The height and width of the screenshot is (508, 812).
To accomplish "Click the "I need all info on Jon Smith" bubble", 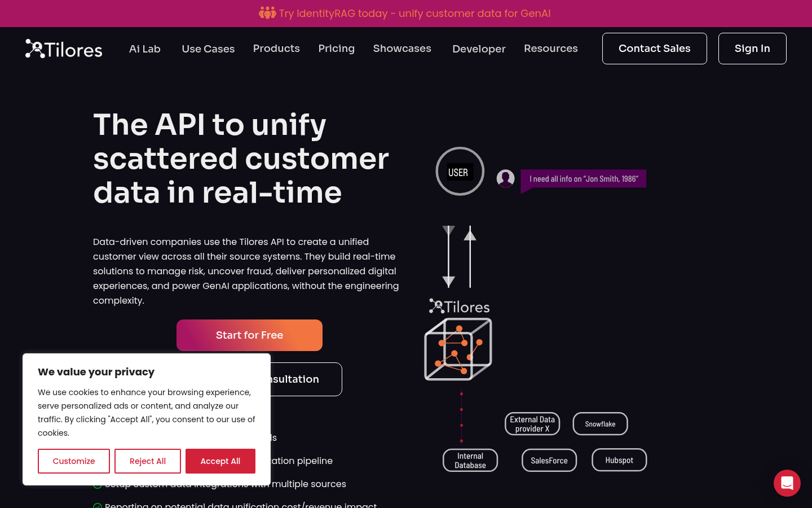I will (x=583, y=179).
